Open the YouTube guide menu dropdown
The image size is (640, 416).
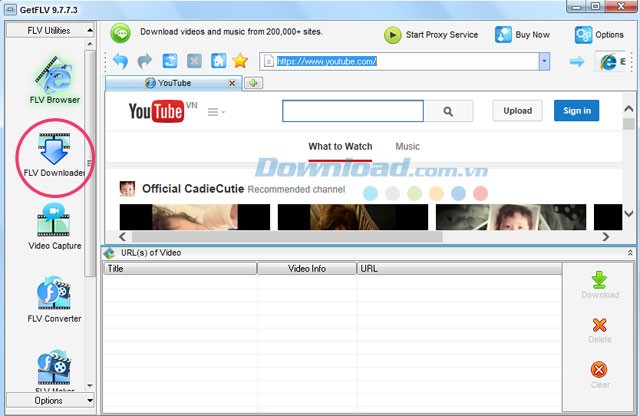216,112
